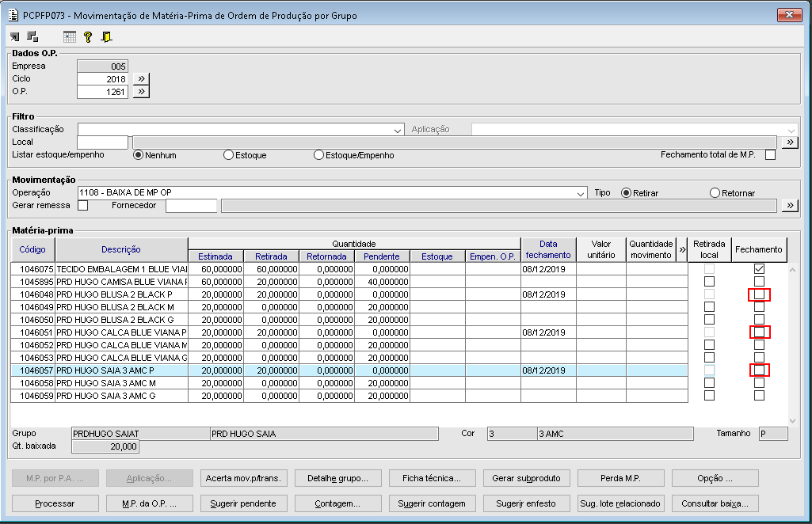Select the Estoque radio button
Screen dimensions: 812x524
pyautogui.click(x=229, y=155)
